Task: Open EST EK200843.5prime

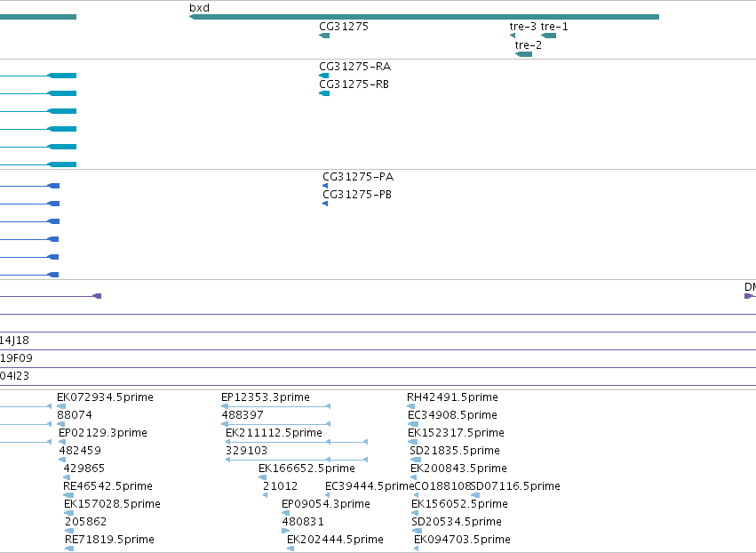Action: point(459,469)
